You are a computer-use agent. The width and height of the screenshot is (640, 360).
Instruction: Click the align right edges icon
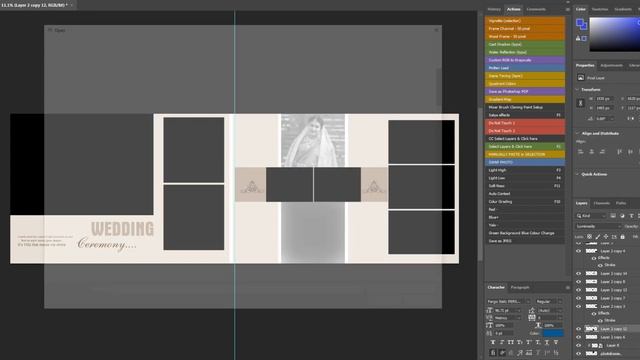point(602,152)
